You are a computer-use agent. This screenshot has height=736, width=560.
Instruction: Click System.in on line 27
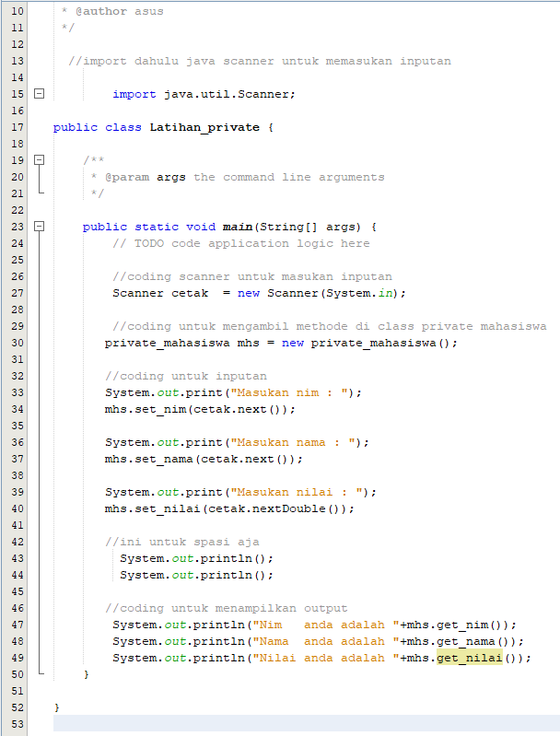click(x=359, y=293)
